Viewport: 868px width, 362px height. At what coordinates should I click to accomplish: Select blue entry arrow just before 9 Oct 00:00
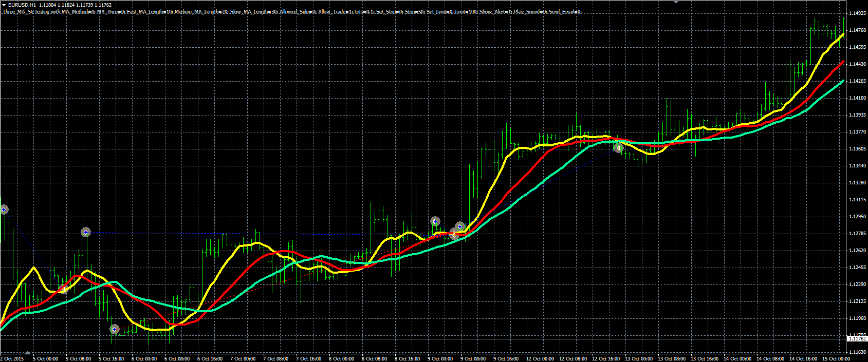[435, 221]
